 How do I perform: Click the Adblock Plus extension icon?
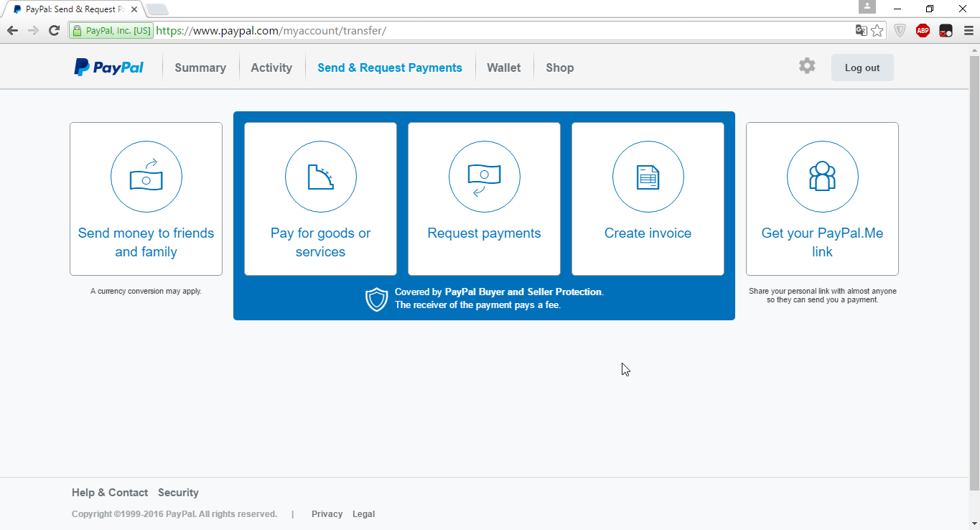click(x=923, y=30)
